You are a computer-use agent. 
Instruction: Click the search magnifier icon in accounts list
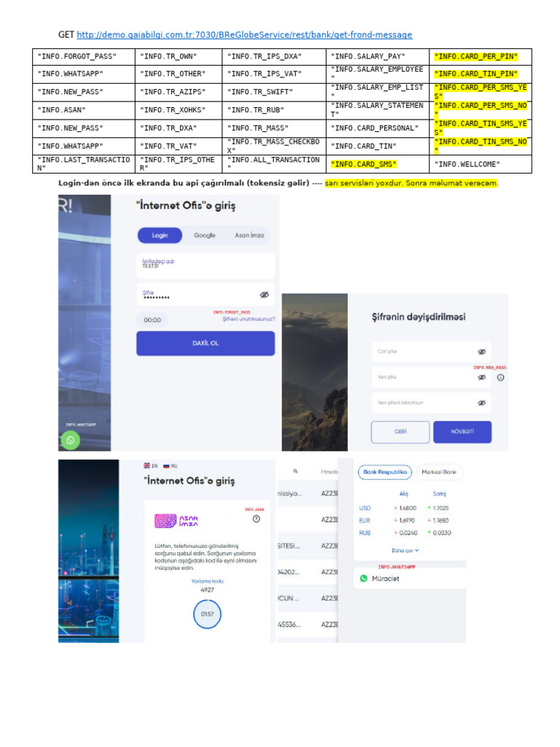click(295, 471)
